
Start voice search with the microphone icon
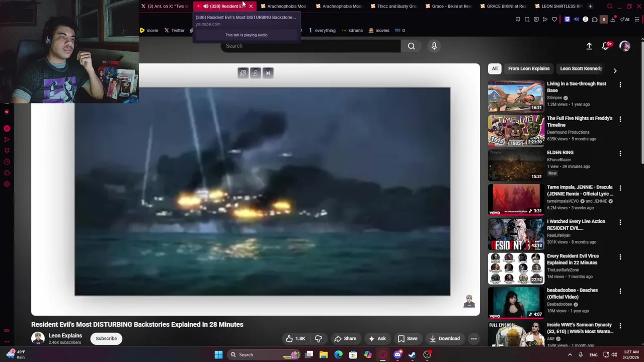(x=434, y=46)
